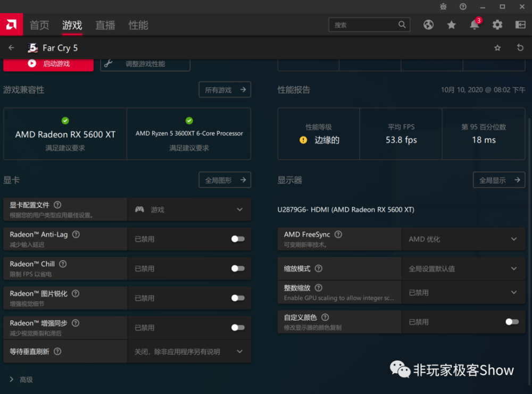
Task: Toggle the side panel icon
Action: (520, 25)
